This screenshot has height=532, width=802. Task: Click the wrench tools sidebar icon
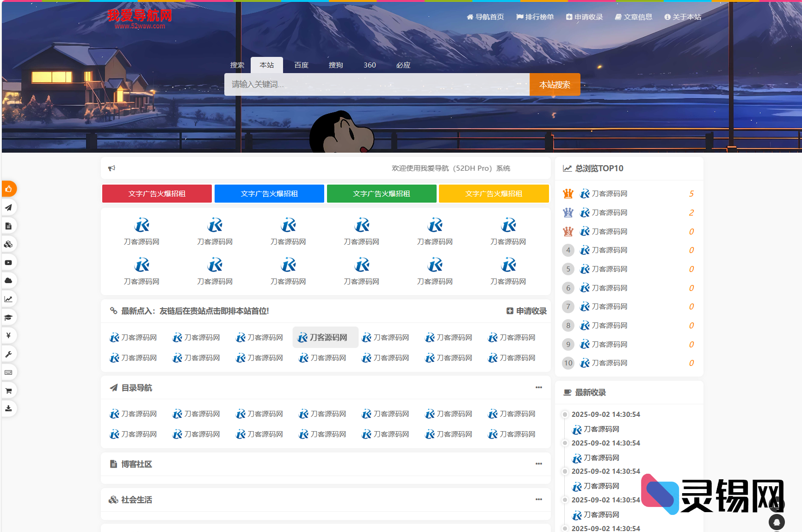coord(8,354)
